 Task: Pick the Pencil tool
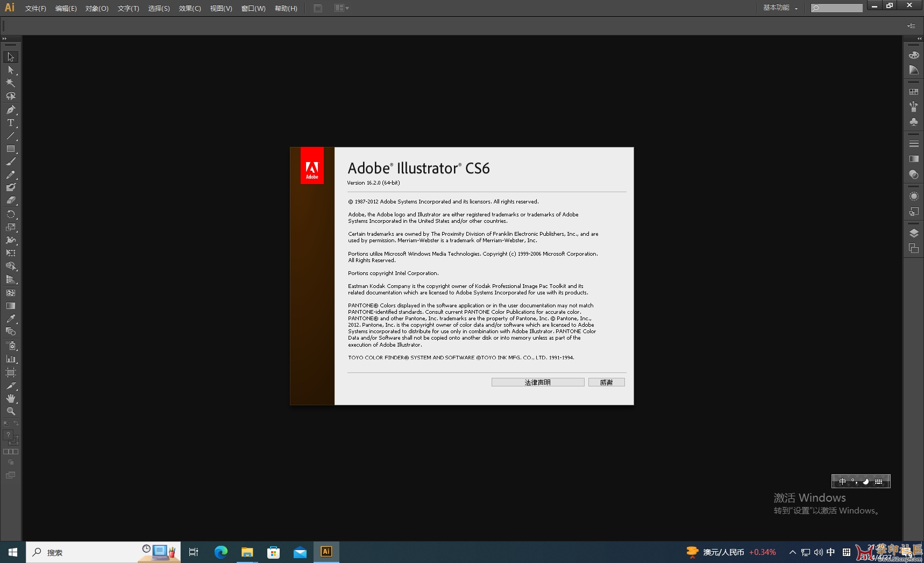(x=11, y=175)
